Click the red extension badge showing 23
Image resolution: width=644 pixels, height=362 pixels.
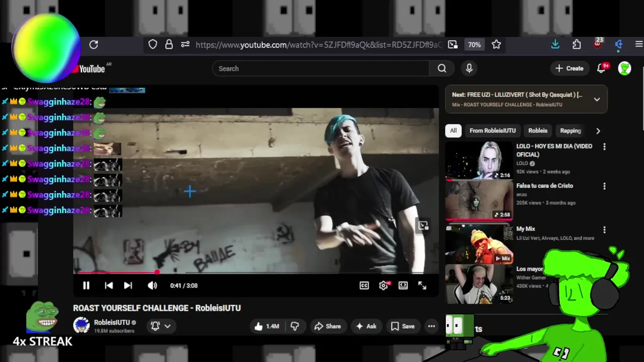(598, 43)
